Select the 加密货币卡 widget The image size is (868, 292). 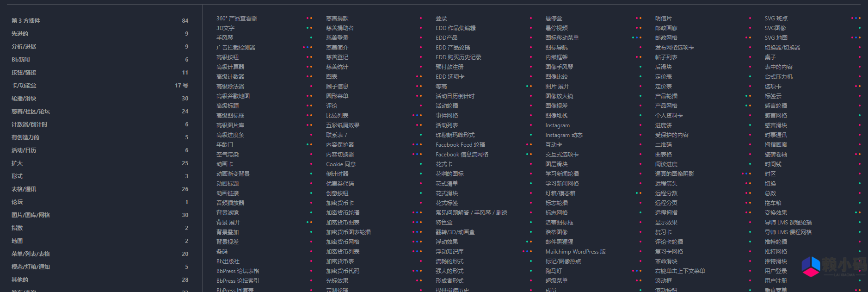(340, 203)
